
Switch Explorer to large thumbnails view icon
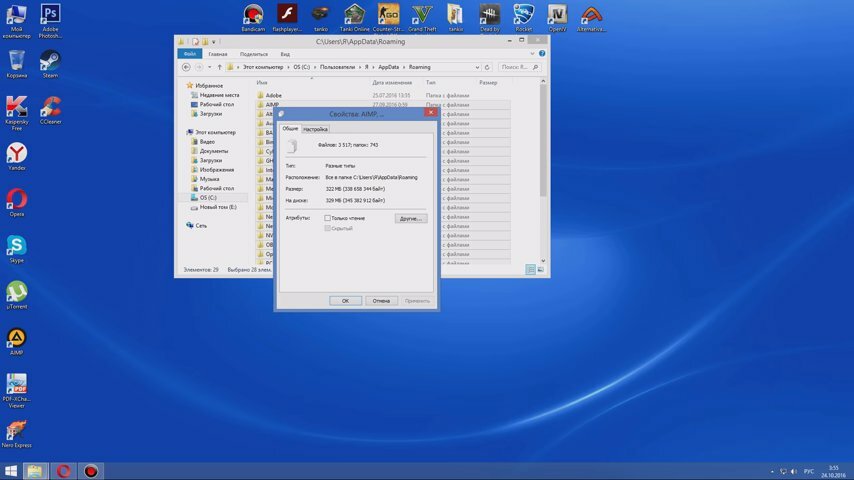click(x=540, y=269)
